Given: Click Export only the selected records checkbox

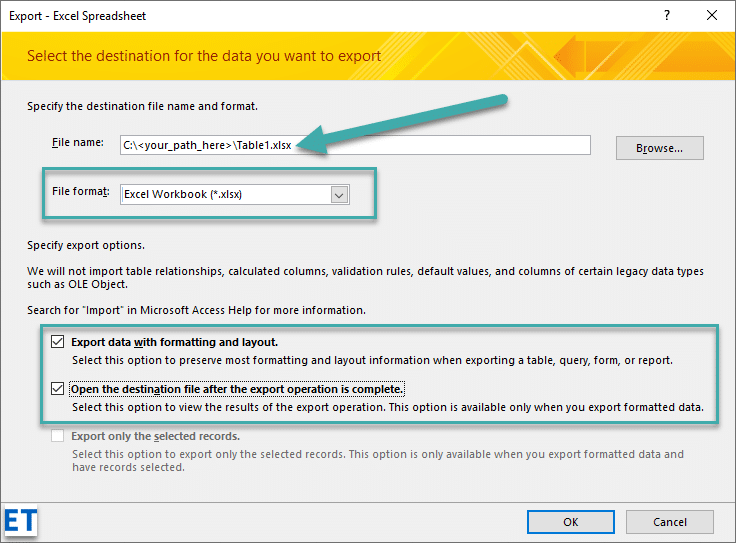Looking at the screenshot, I should (58, 436).
